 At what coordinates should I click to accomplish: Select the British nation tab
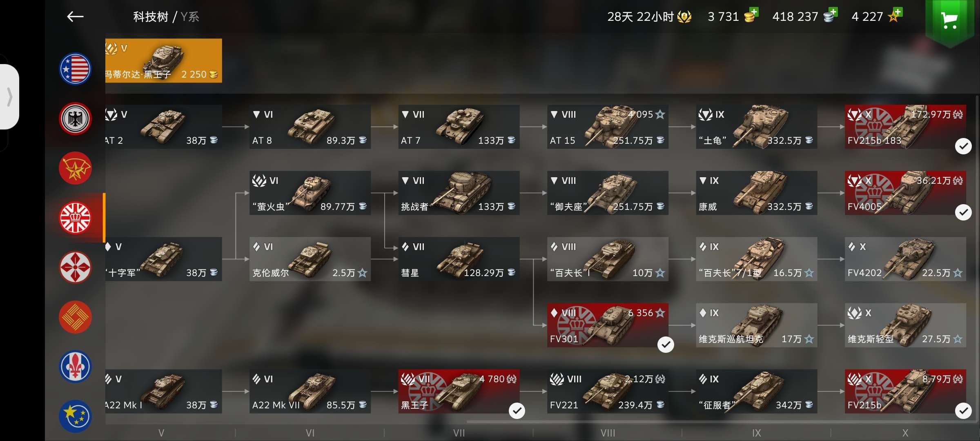75,218
